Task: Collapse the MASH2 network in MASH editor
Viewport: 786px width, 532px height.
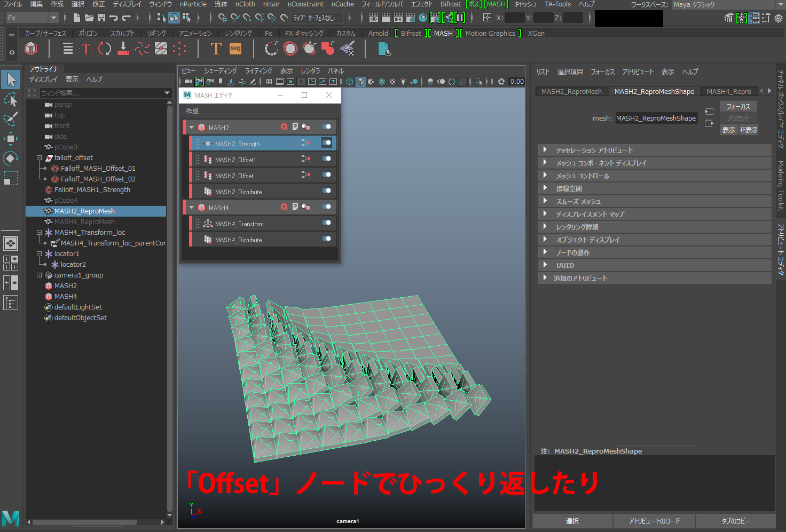Action: (191, 128)
